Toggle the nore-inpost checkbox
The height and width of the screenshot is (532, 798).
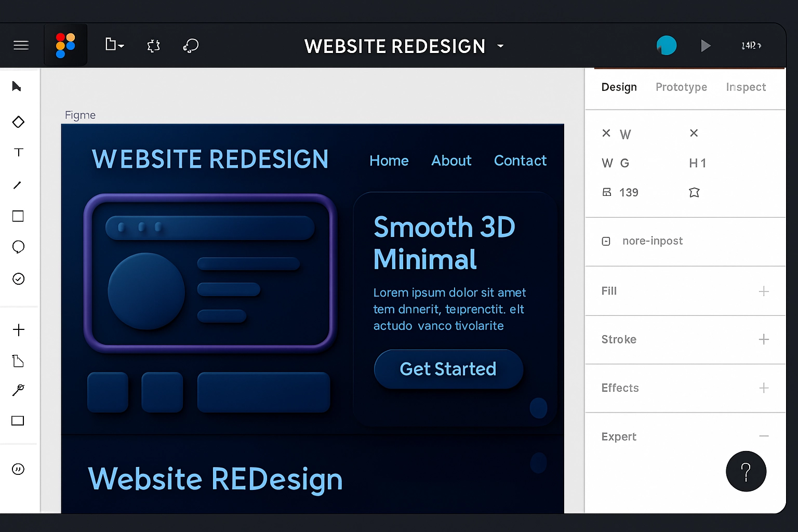[606, 241]
